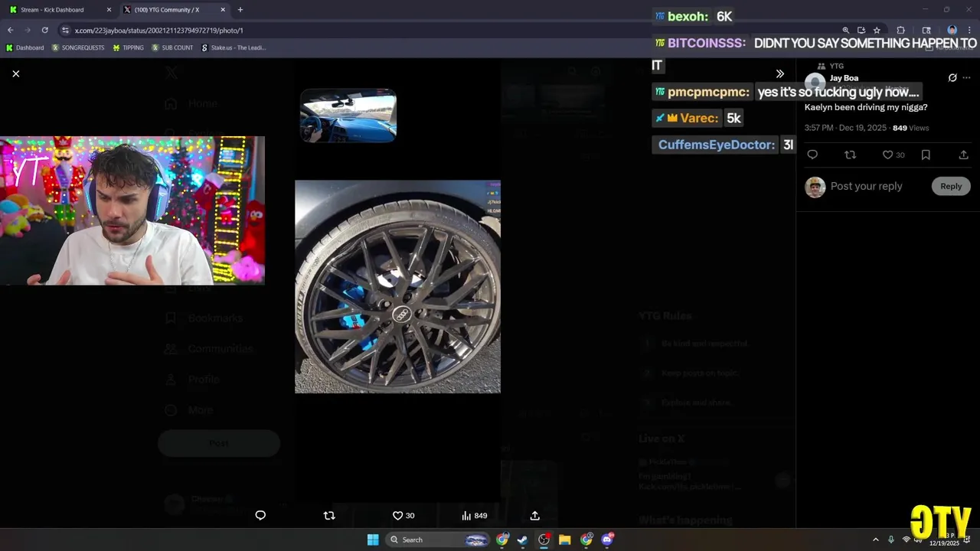Like the post with the sidebar heart icon
Screen dimensions: 980x551
887,155
